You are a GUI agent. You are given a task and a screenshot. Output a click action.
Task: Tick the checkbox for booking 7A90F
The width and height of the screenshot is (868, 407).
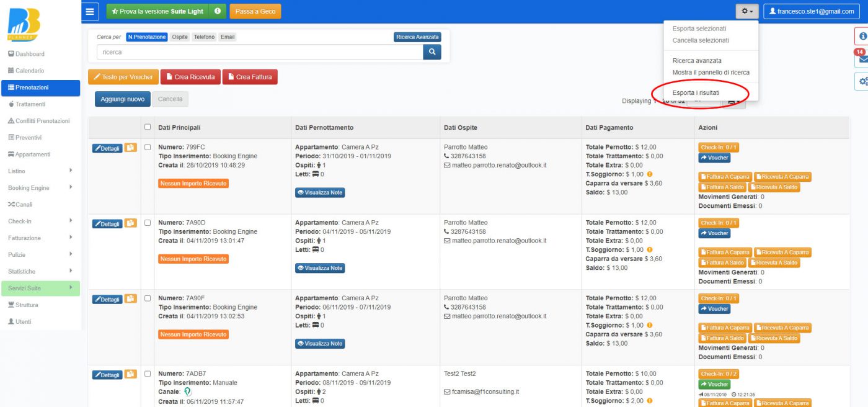[x=148, y=298]
